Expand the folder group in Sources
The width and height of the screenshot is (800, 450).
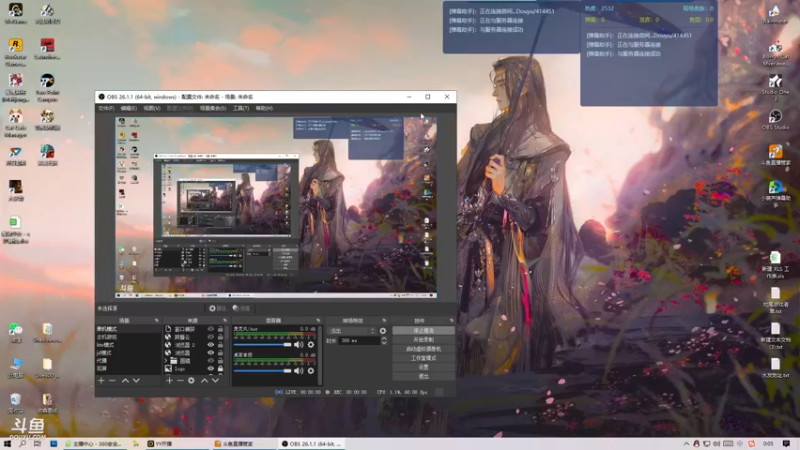[x=166, y=361]
